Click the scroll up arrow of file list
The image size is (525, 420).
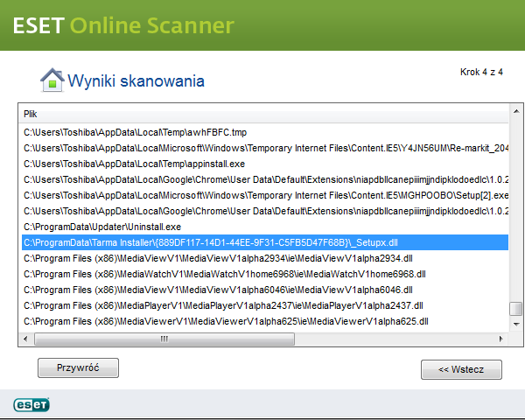pyautogui.click(x=516, y=111)
